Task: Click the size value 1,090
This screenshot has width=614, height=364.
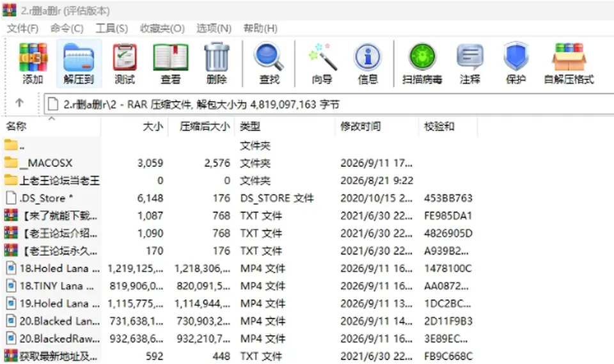Action: coord(150,233)
